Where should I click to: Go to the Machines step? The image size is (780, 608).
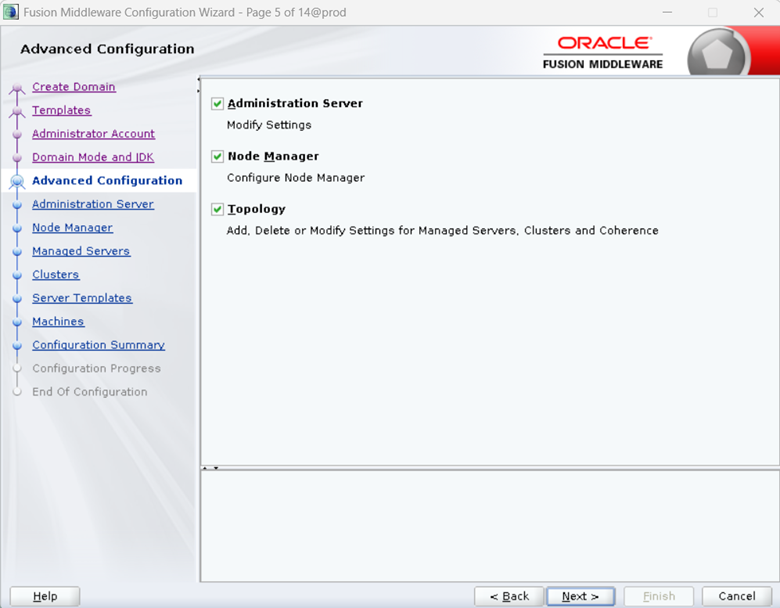[58, 321]
